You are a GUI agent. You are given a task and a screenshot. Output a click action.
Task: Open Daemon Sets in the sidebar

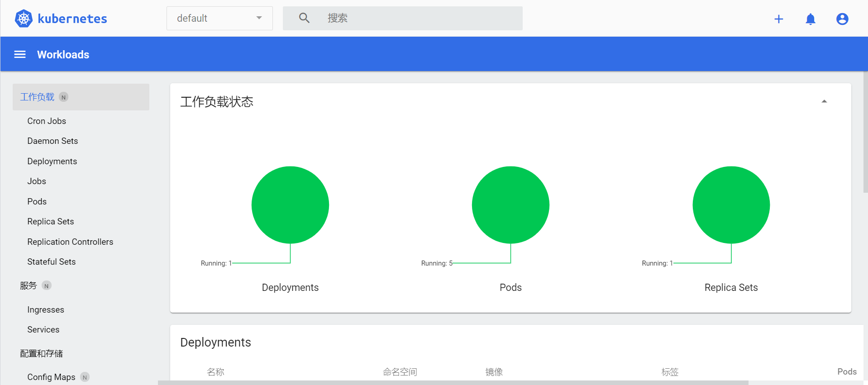52,141
